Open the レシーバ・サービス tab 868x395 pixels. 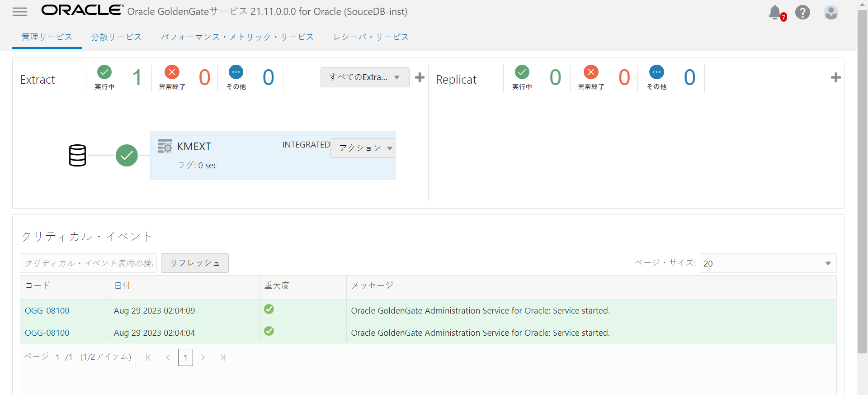371,37
